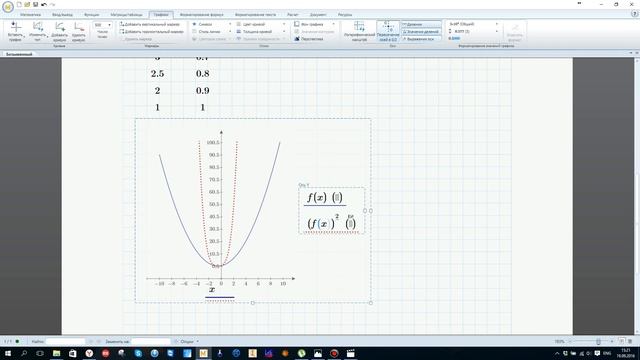Viewport: 640px width, 360px height.
Task: Open the Ввод/вывод ribbon tab
Action: [x=62, y=15]
